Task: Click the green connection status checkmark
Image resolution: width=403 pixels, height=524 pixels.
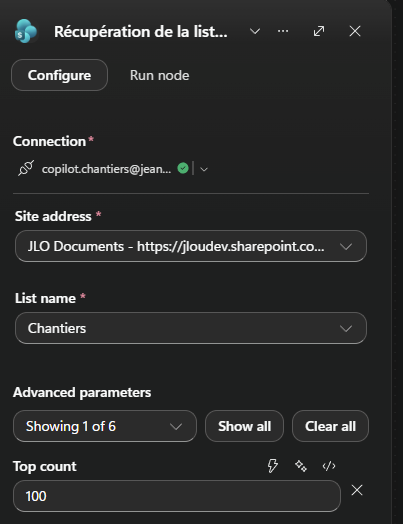Action: tap(183, 168)
